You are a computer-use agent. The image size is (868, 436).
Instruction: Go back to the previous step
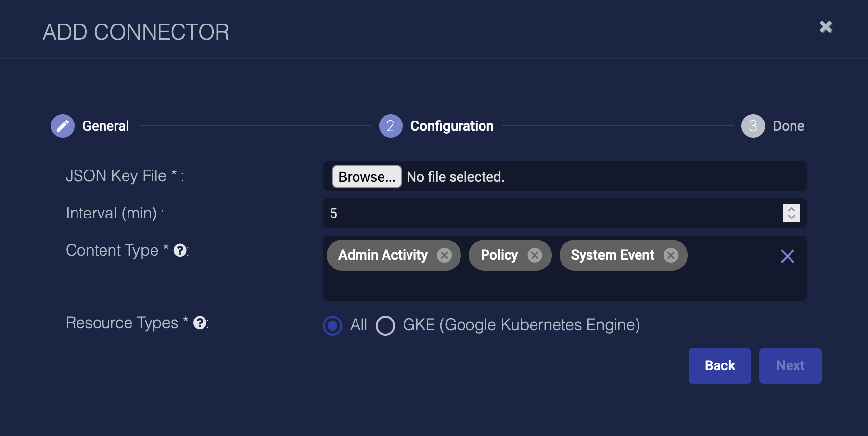coord(719,366)
